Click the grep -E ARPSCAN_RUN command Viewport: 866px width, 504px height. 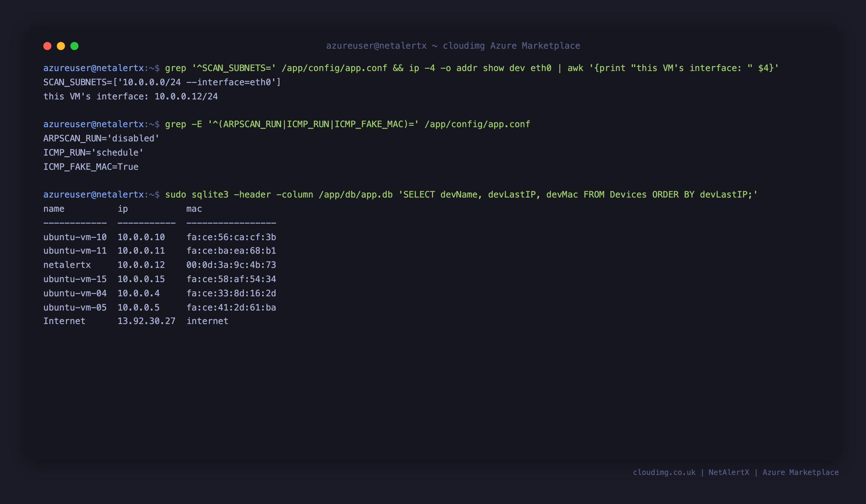coord(348,124)
